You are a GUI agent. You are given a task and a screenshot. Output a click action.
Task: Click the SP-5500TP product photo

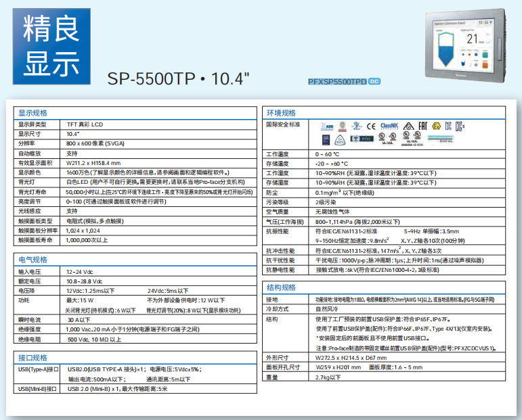tap(466, 46)
